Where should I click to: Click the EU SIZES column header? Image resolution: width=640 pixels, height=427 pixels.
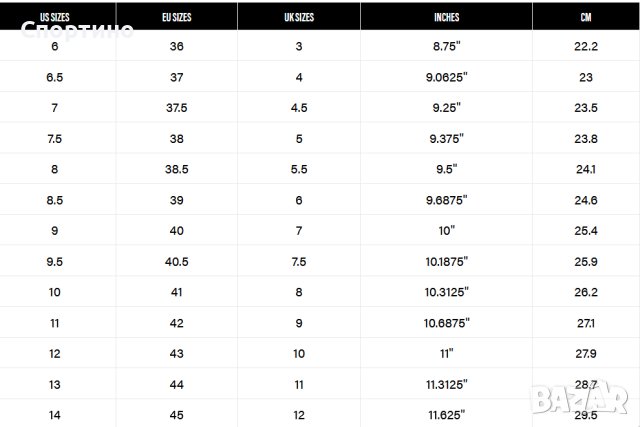click(177, 17)
